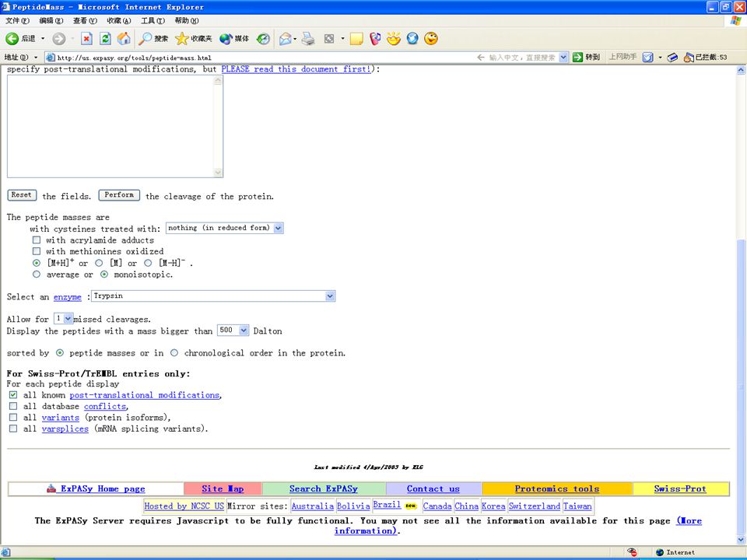
Task: Open 收藏(A) menu
Action: click(118, 20)
